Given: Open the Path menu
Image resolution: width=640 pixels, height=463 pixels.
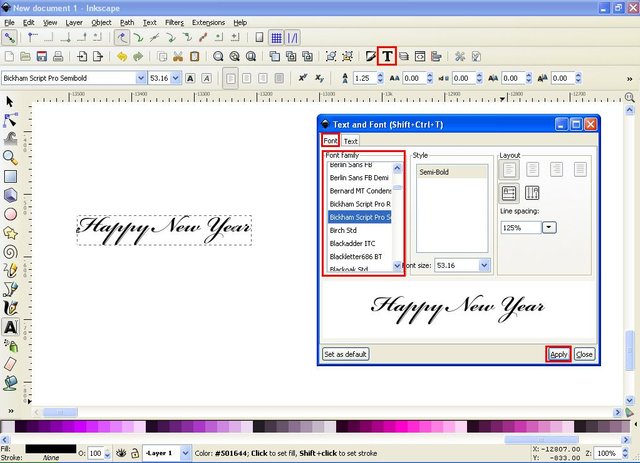Looking at the screenshot, I should coord(127,22).
